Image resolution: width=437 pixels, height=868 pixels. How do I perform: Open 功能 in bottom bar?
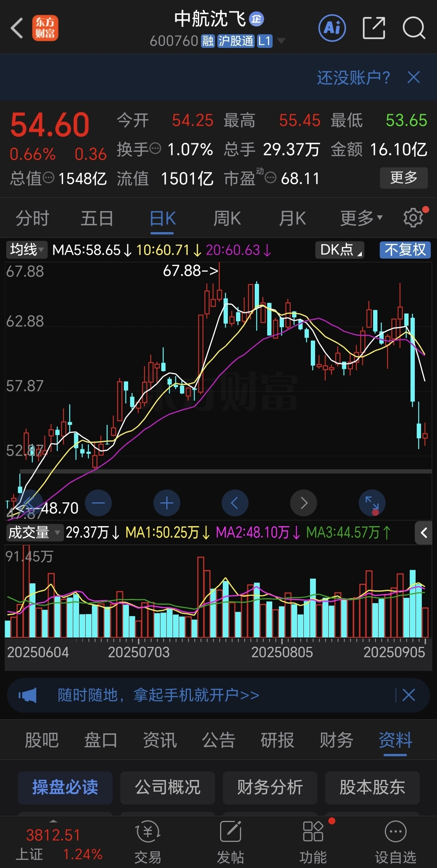pos(313,842)
